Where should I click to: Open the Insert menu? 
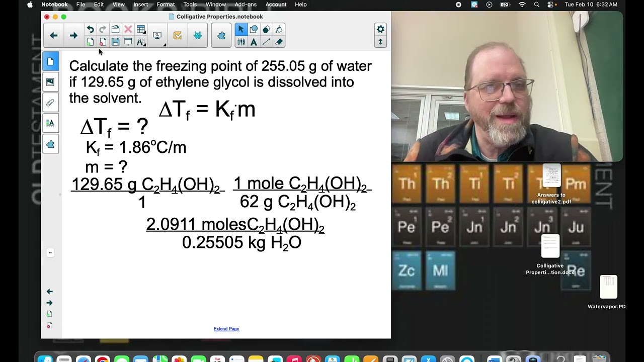pos(140,5)
